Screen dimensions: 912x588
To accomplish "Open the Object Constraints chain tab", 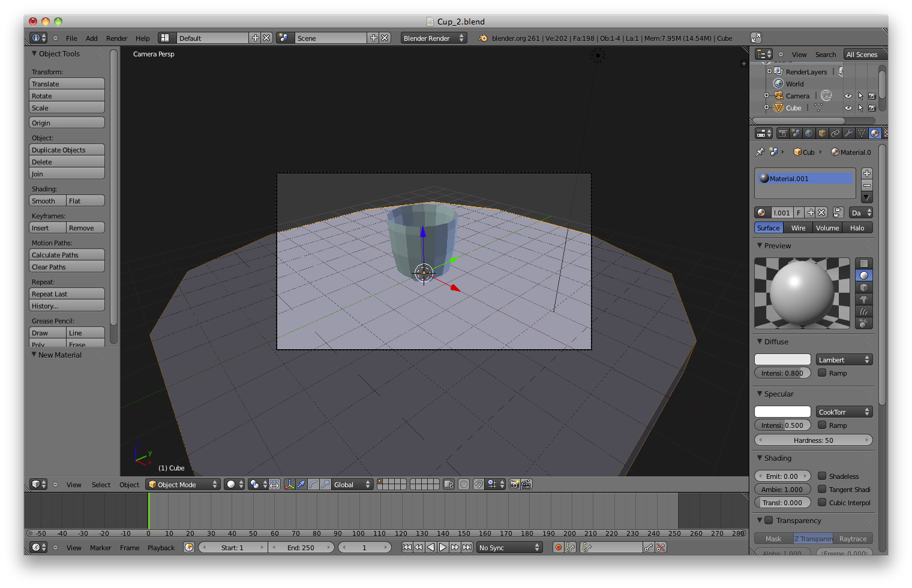I will coord(835,133).
